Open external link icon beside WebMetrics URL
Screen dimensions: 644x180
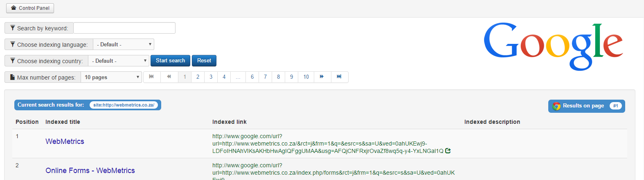448,151
